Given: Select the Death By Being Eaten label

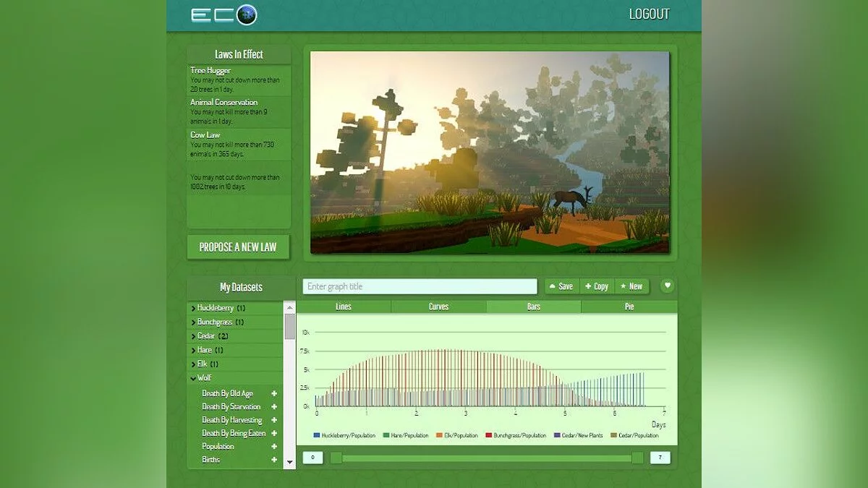Looking at the screenshot, I should [234, 433].
